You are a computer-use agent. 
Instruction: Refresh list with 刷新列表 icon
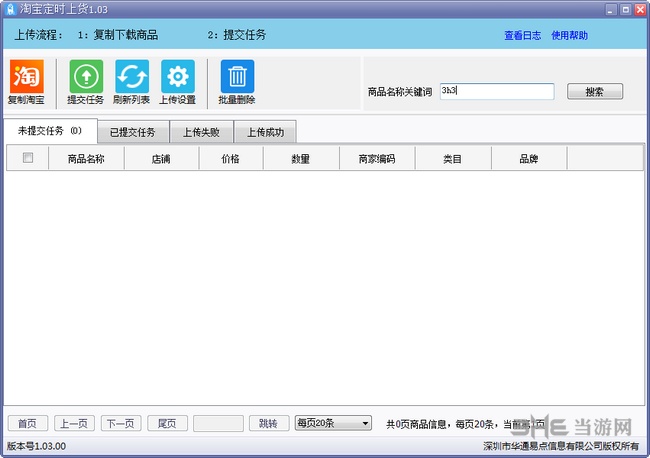[132, 76]
